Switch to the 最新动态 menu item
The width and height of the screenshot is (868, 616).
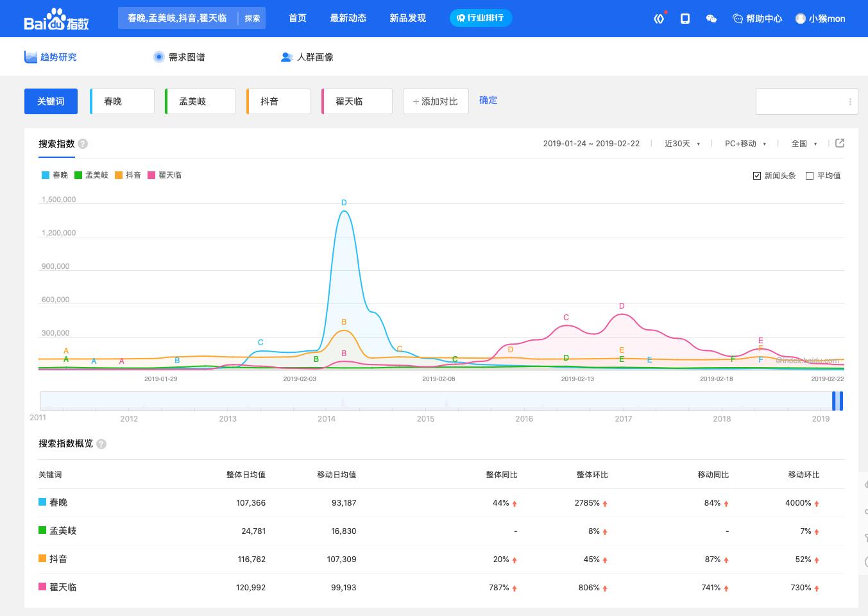[x=348, y=18]
